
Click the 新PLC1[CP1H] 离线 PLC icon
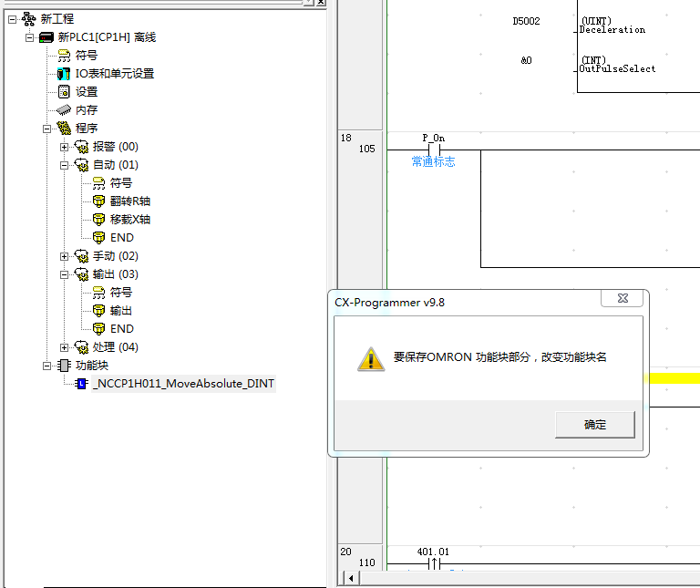pos(46,37)
